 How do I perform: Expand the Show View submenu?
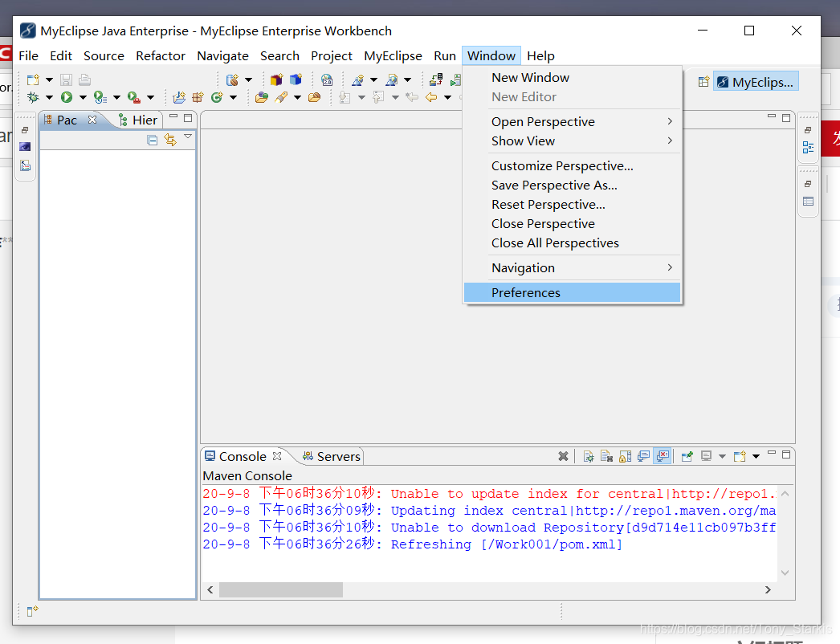tap(572, 141)
